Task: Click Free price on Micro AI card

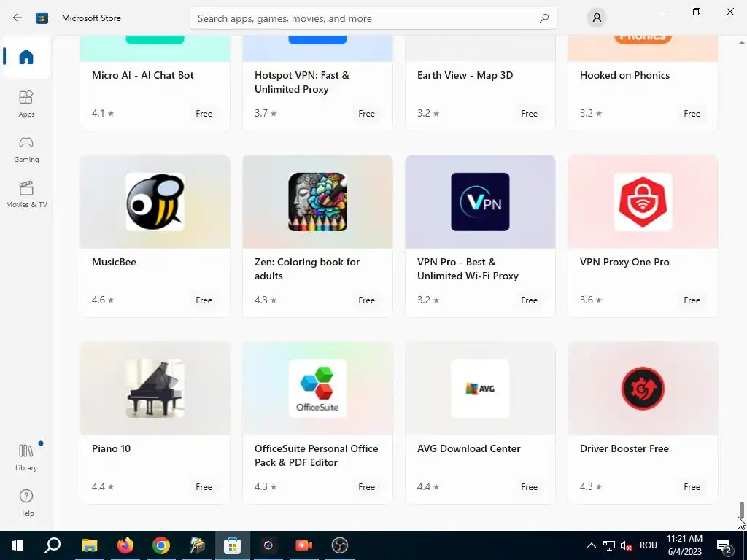Action: [x=204, y=113]
